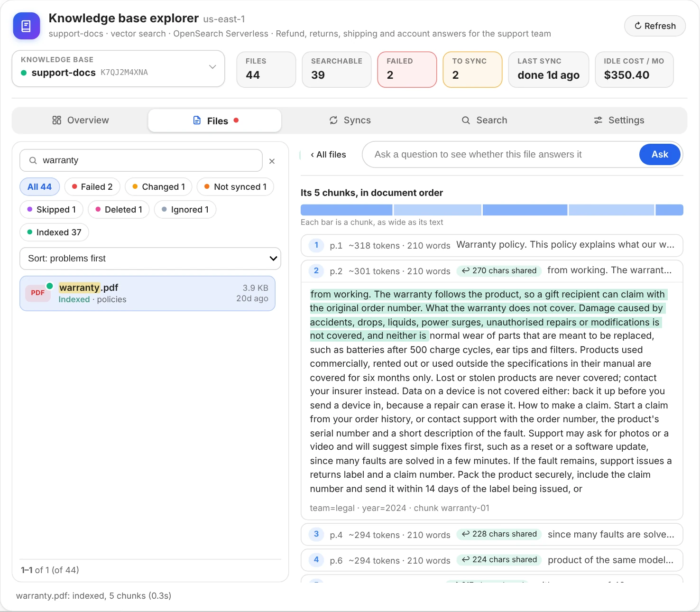Expand chunk 4 p.6 row
Viewport: 700px width, 612px height.
(492, 560)
